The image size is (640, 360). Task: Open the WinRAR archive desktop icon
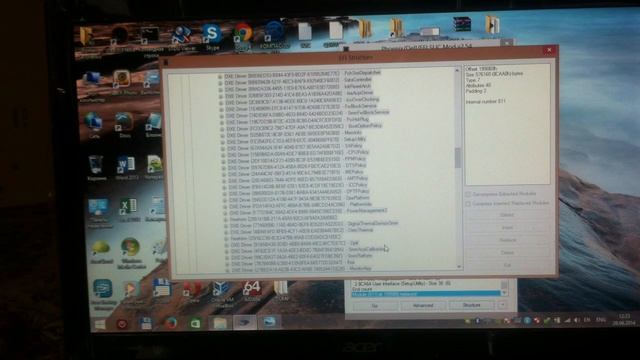click(x=462, y=25)
